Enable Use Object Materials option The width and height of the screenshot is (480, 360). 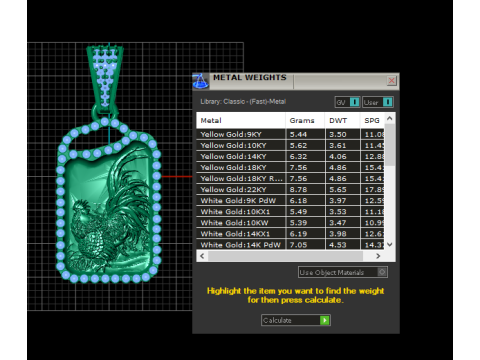tap(343, 272)
